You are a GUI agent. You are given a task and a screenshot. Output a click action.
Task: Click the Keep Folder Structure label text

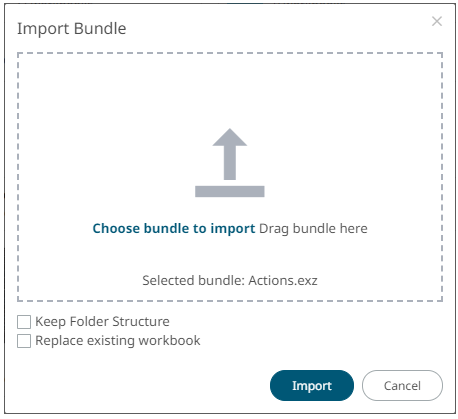point(102,322)
